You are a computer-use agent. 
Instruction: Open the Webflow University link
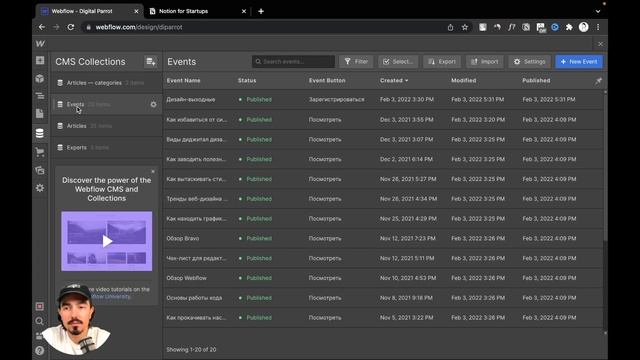(x=110, y=297)
